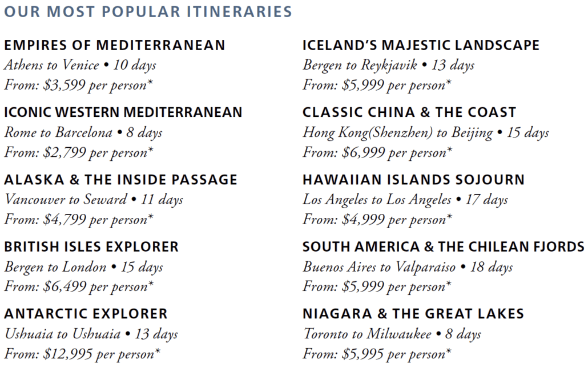Open the Hawaiian Islands Sojourn itinerary
Screen dimensions: 588x368
click(413, 180)
